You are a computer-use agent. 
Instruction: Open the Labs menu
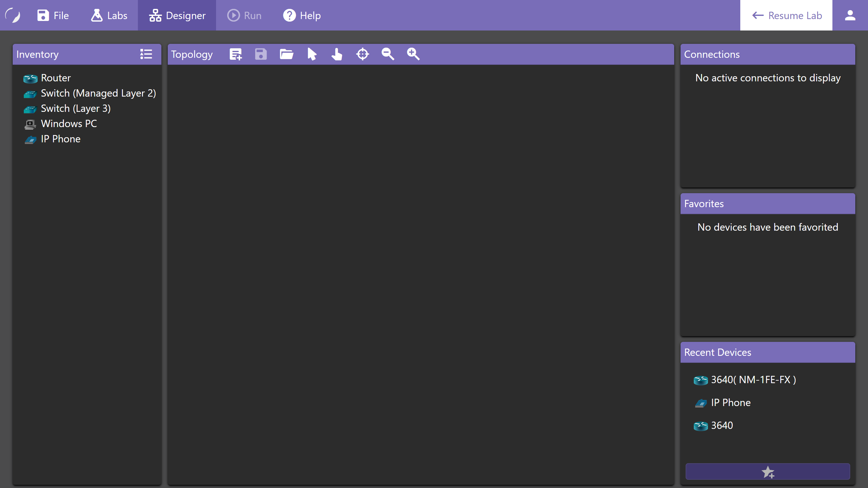click(x=109, y=16)
